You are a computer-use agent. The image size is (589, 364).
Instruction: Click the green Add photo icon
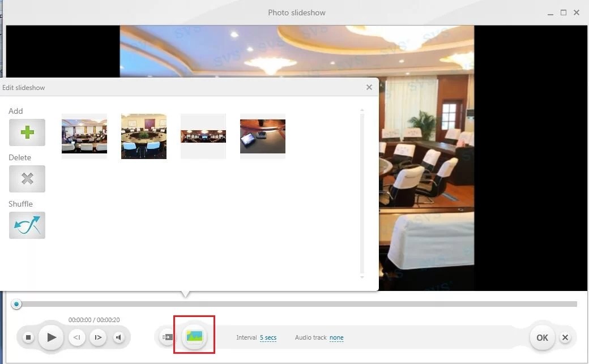click(x=27, y=132)
